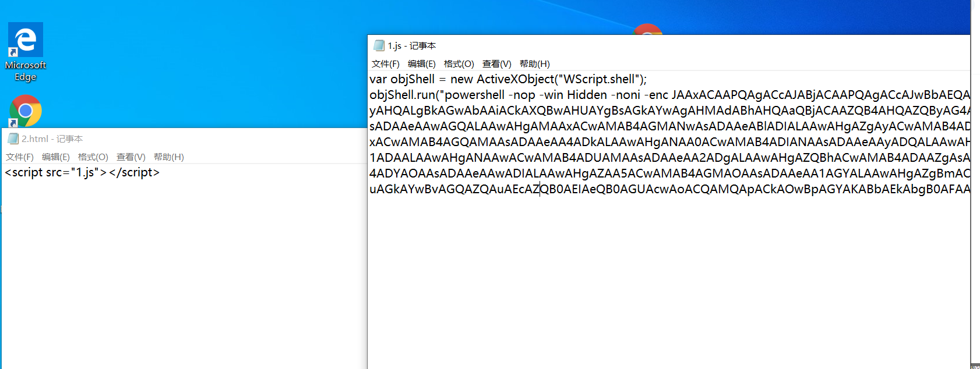
Task: Click the line starting xACwAMAB4AGQA
Action: [669, 142]
